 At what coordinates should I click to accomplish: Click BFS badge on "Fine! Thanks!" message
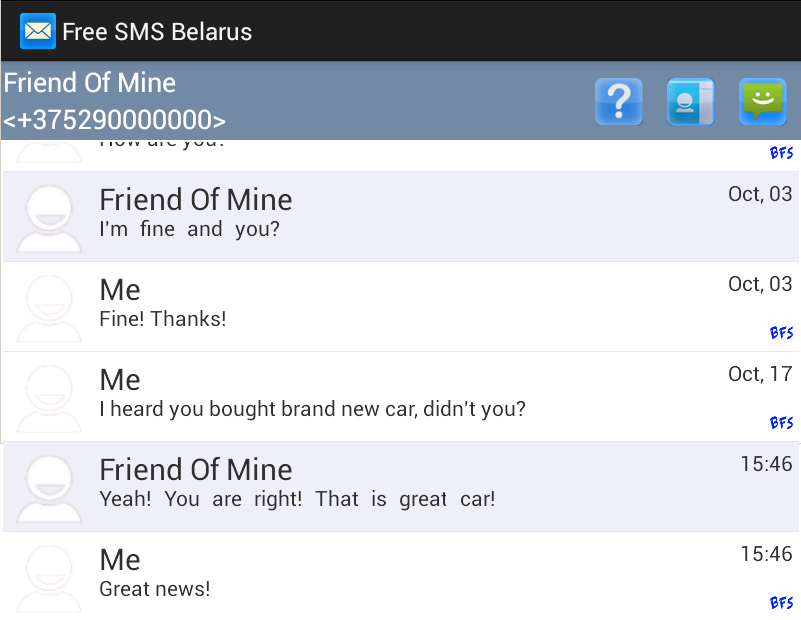(781, 333)
